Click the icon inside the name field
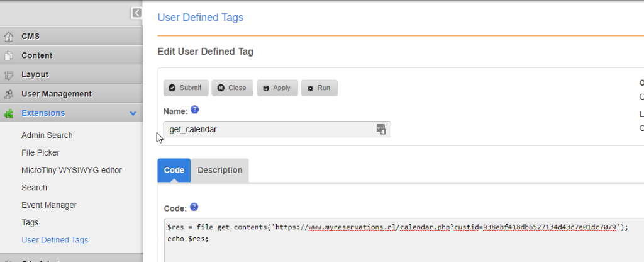 (x=380, y=129)
